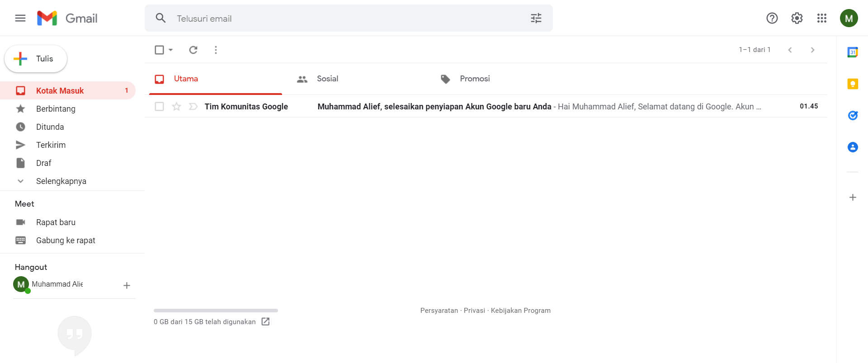Open Google Tasks side panel icon
The width and height of the screenshot is (868, 363).
(x=853, y=115)
